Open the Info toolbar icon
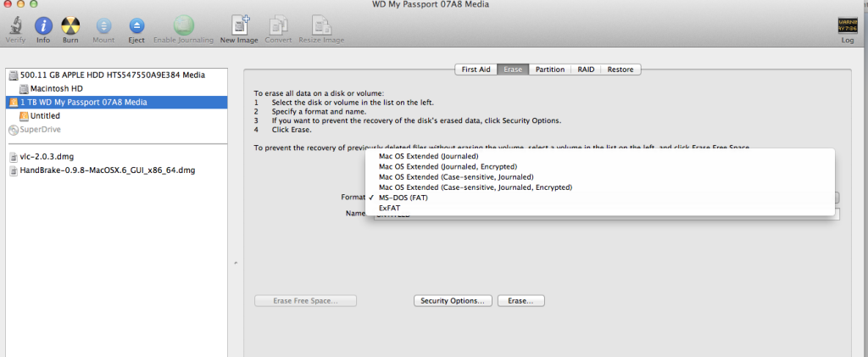This screenshot has width=868, height=357. coord(43,25)
